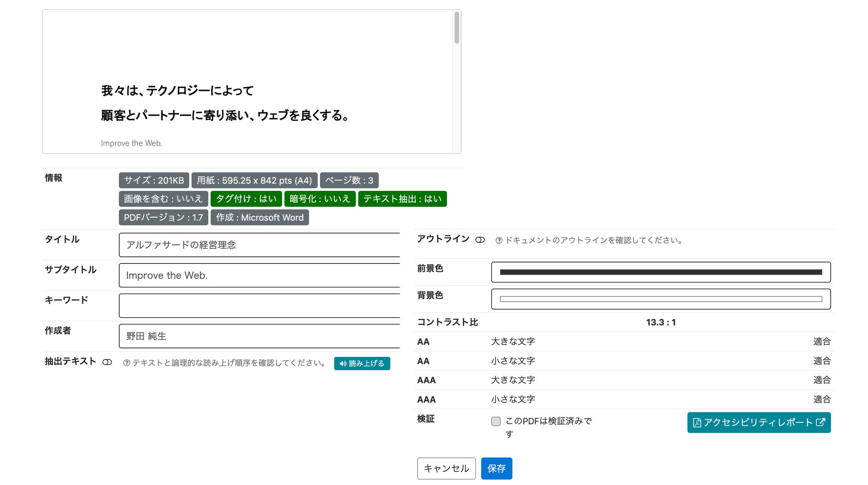Click the PDF file icon on the report button
Screen dimensions: 868x485
tap(697, 423)
